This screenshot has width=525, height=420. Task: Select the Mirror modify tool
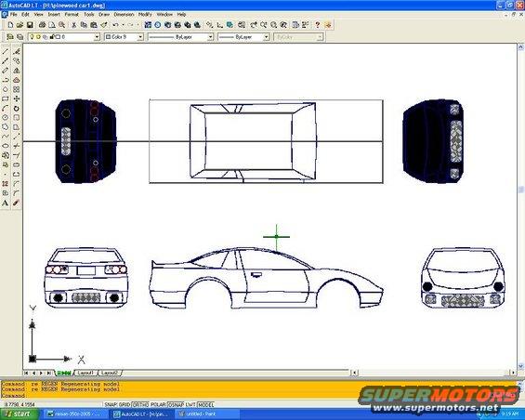tap(17, 71)
